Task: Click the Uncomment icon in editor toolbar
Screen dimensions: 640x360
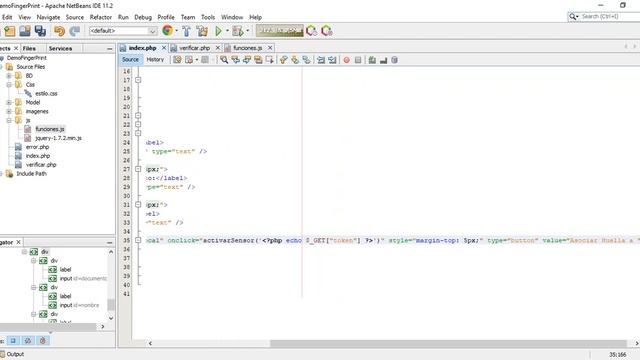Action: tap(383, 60)
